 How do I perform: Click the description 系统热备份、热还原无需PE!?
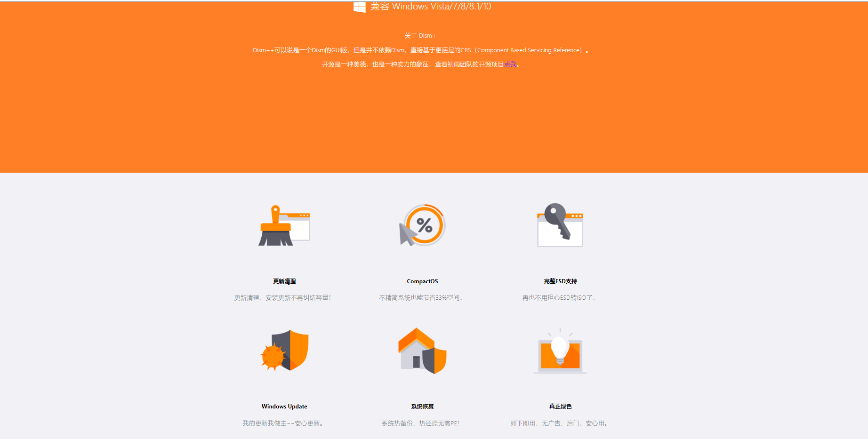coord(421,423)
